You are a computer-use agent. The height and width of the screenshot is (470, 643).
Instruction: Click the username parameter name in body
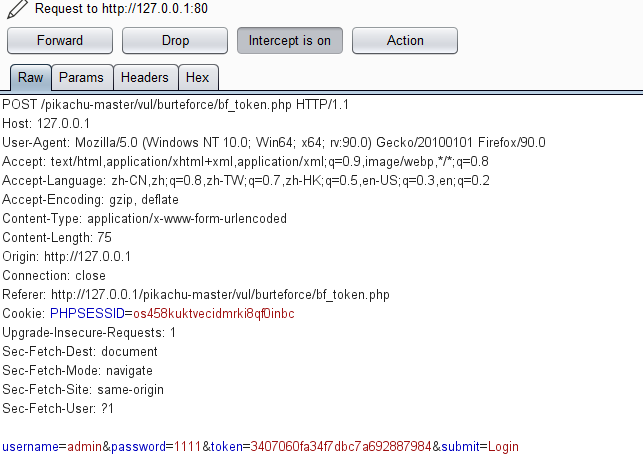click(x=30, y=447)
